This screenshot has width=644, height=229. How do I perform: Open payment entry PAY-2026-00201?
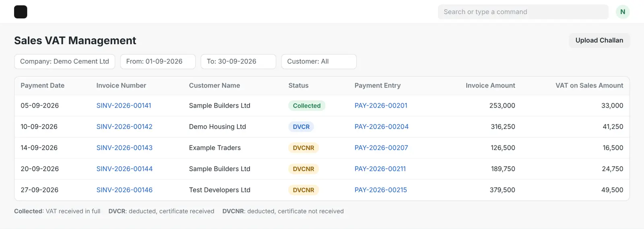coord(381,106)
